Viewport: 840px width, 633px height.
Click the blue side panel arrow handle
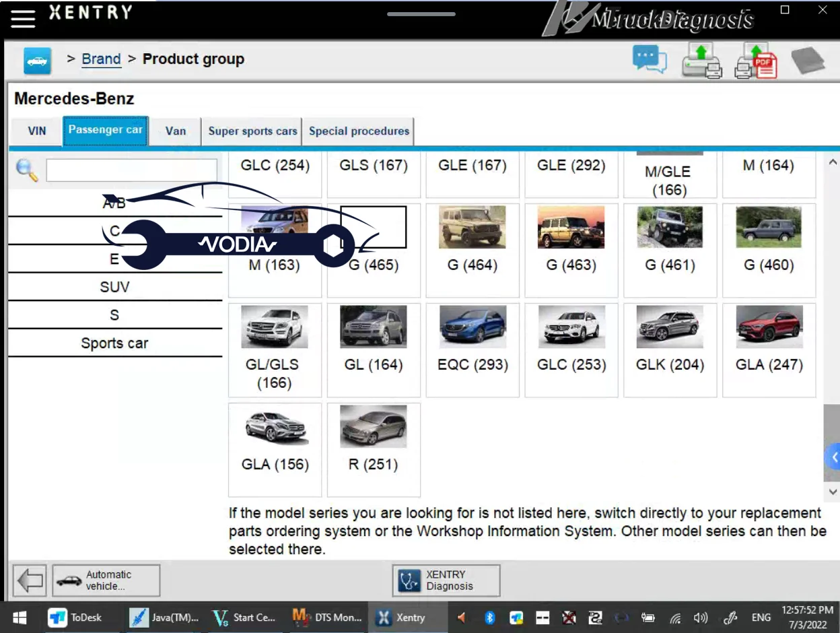click(x=833, y=457)
